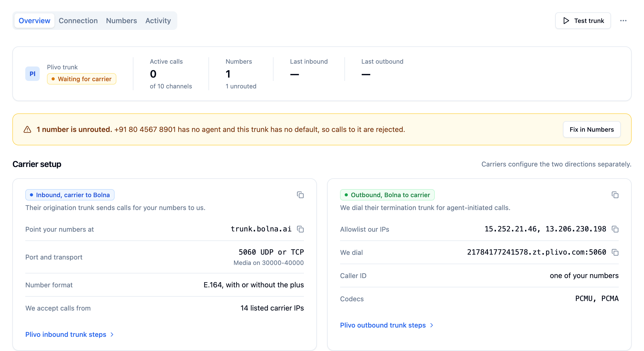Click the of 10 channels text
This screenshot has height=351, width=644.
click(171, 86)
